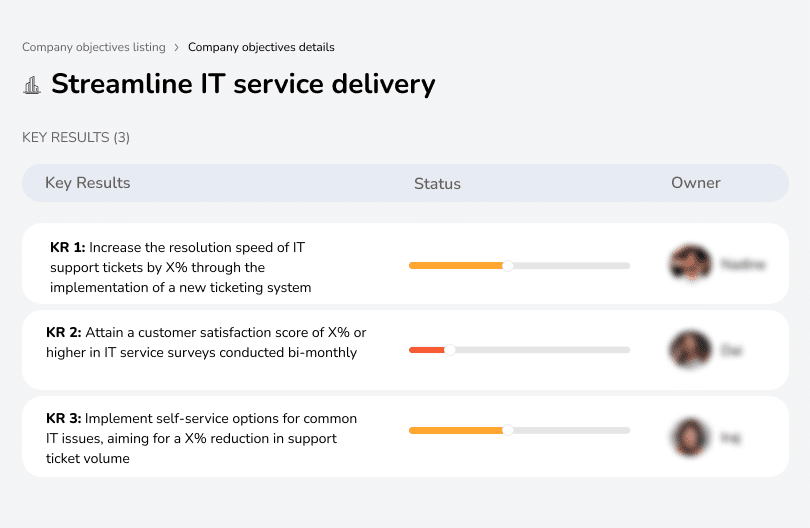Viewport: 810px width, 528px height.
Task: Select the Streamline IT service delivery heading
Action: coord(243,84)
